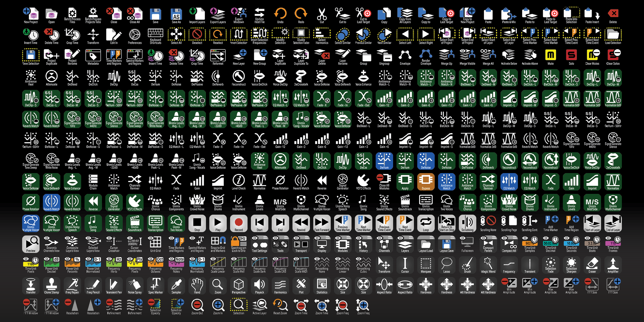Toggle the Unit Grid icon
Image resolution: width=644 pixels, height=322 pixels.
155,244
